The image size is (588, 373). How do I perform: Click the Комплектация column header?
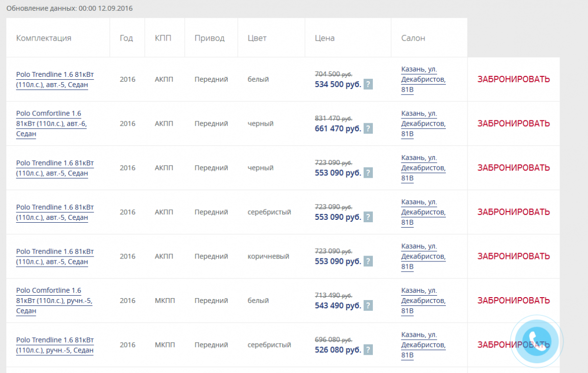[44, 38]
